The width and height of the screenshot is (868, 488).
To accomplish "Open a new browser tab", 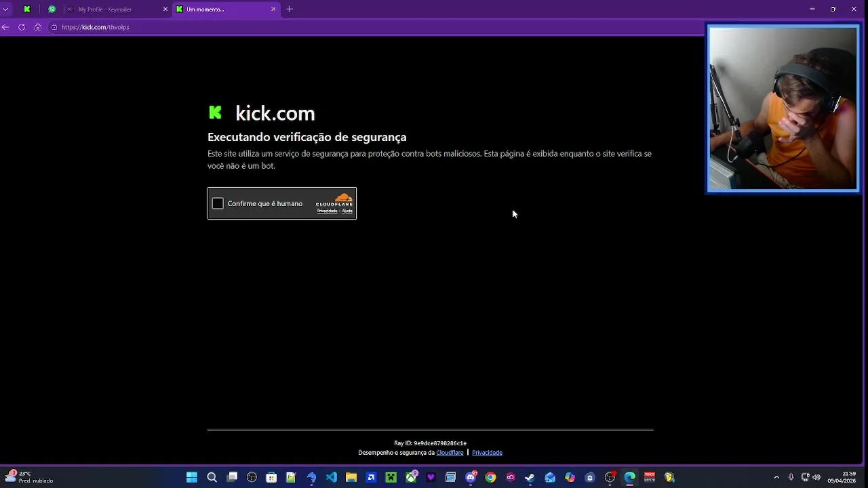I will pos(290,9).
